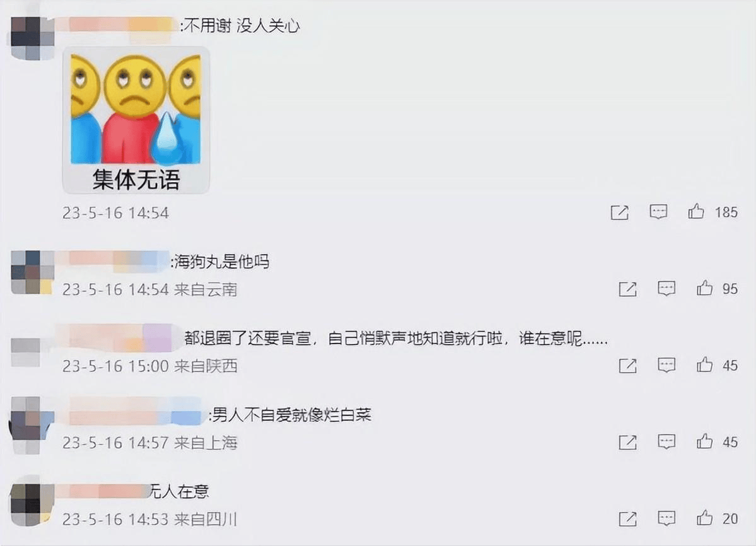Like the comment with 185 likes
The image size is (756, 546).
point(695,212)
